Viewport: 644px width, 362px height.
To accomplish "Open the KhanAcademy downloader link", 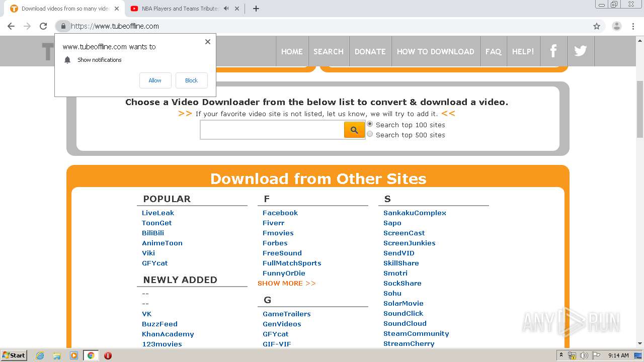I will (168, 334).
